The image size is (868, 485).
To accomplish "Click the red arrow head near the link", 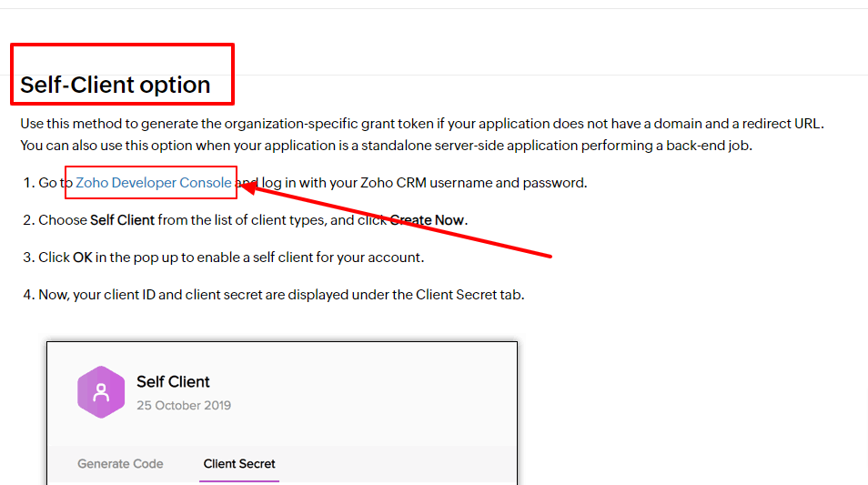I will coord(249,187).
